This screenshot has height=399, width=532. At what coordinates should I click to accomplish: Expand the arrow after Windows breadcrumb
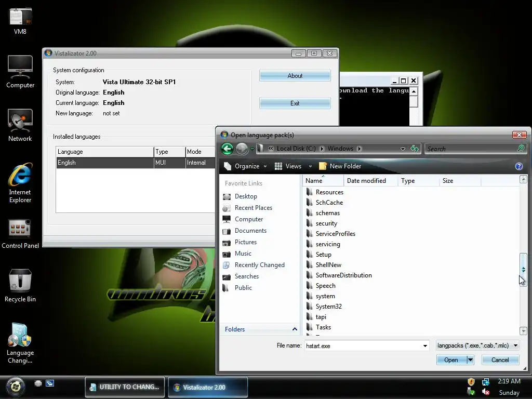[x=360, y=149]
